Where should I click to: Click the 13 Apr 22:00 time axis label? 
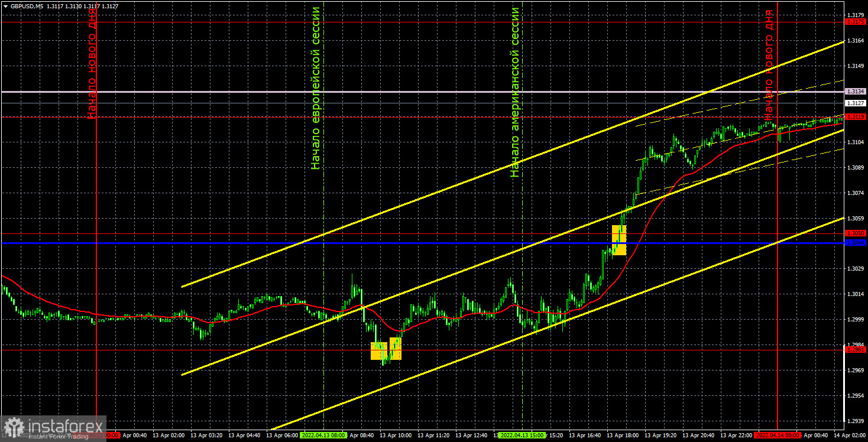click(736, 435)
